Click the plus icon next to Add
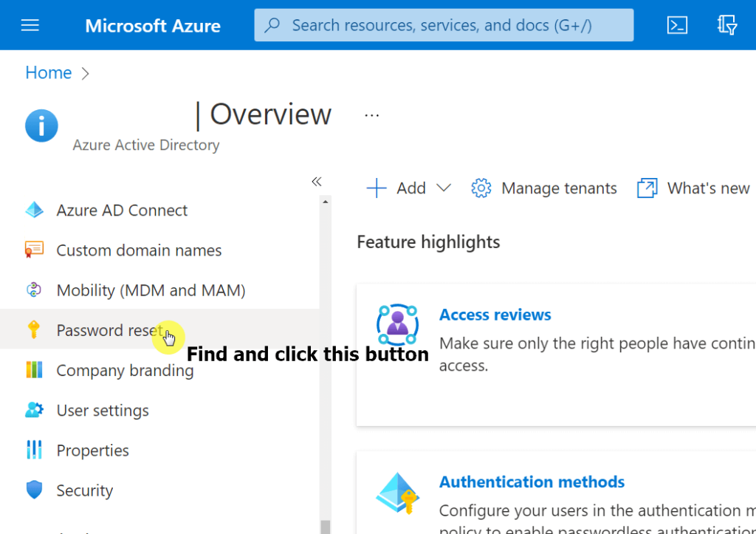Screen dimensions: 756x534 tap(377, 188)
